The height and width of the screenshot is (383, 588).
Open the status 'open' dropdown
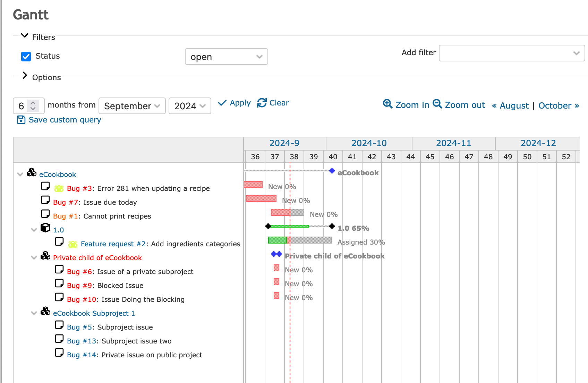(x=226, y=57)
